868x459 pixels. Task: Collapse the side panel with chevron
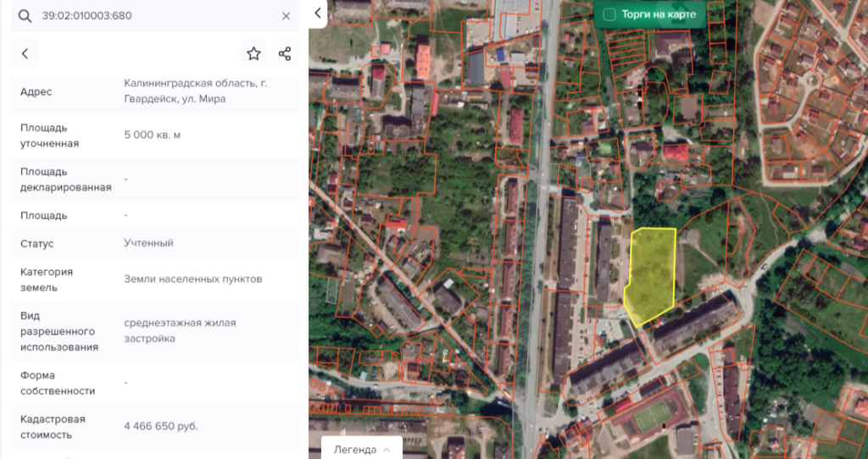point(318,14)
